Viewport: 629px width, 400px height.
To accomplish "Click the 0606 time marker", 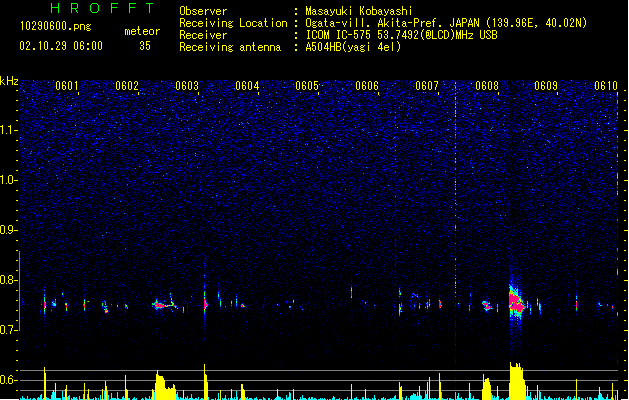I will coord(367,86).
